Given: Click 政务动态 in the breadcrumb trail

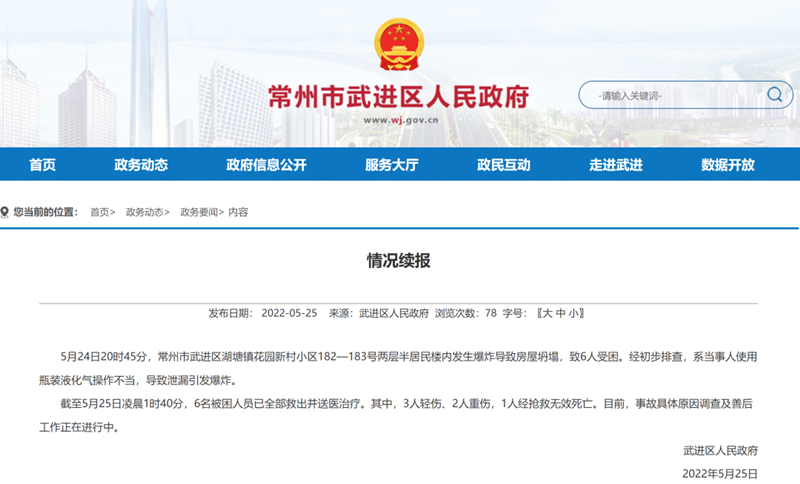Looking at the screenshot, I should 144,212.
